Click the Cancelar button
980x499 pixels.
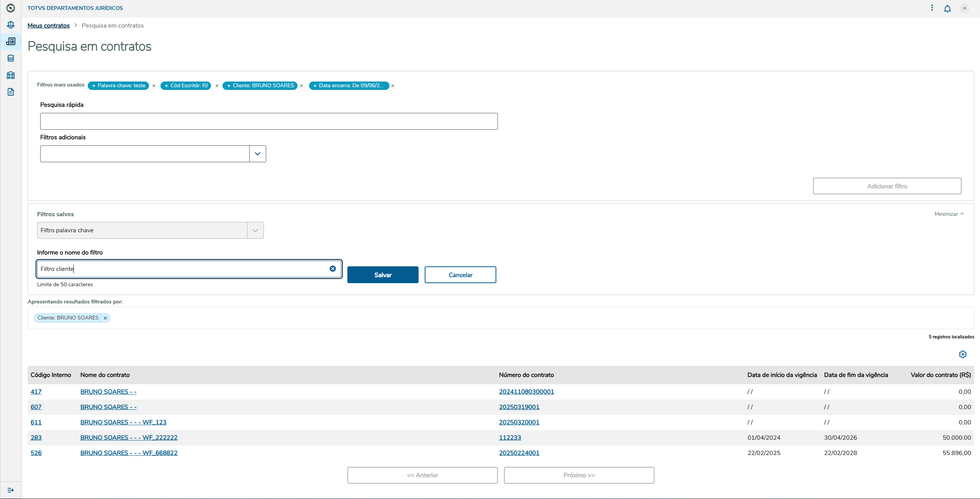tap(460, 275)
